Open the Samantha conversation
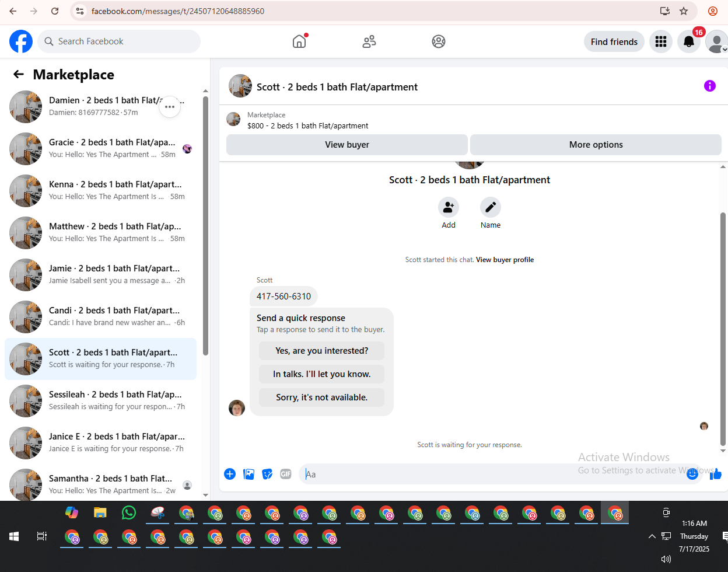The image size is (728, 572). [x=100, y=484]
